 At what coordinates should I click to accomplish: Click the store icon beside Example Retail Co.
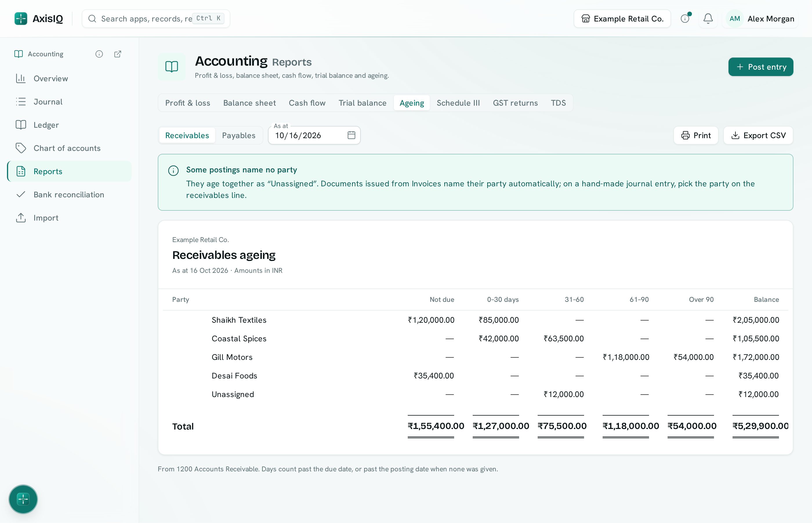coord(586,19)
